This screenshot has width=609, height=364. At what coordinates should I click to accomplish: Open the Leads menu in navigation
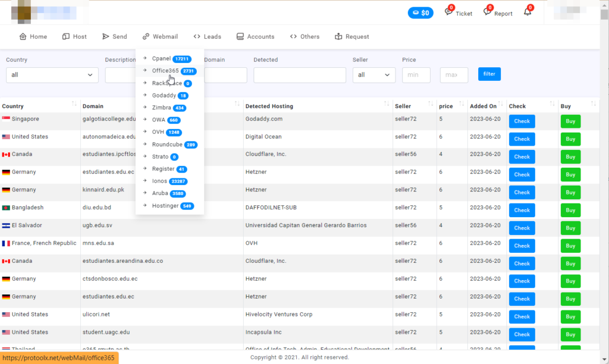[207, 37]
